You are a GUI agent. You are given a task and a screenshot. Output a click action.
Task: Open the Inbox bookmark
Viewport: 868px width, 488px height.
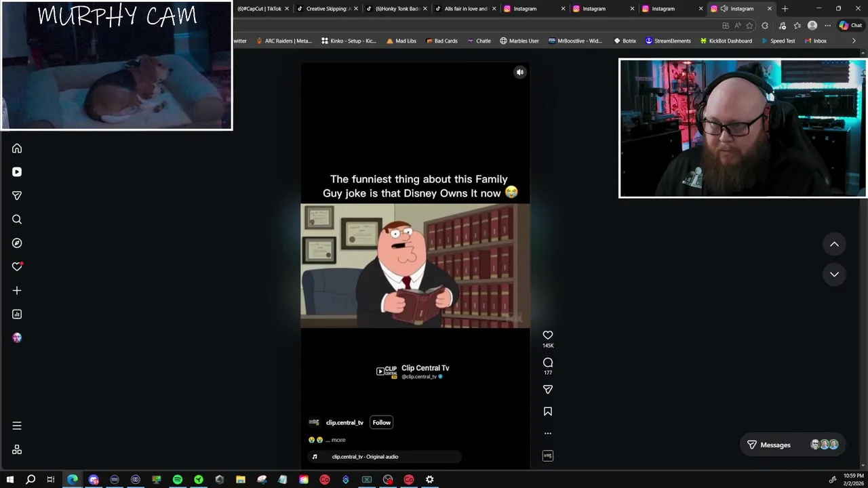coord(815,41)
